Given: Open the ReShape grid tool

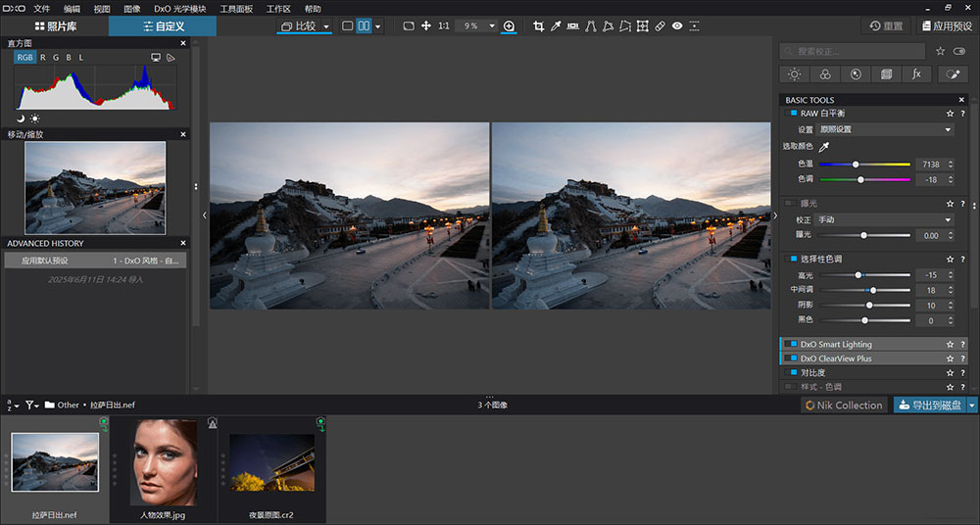Looking at the screenshot, I should (x=643, y=26).
